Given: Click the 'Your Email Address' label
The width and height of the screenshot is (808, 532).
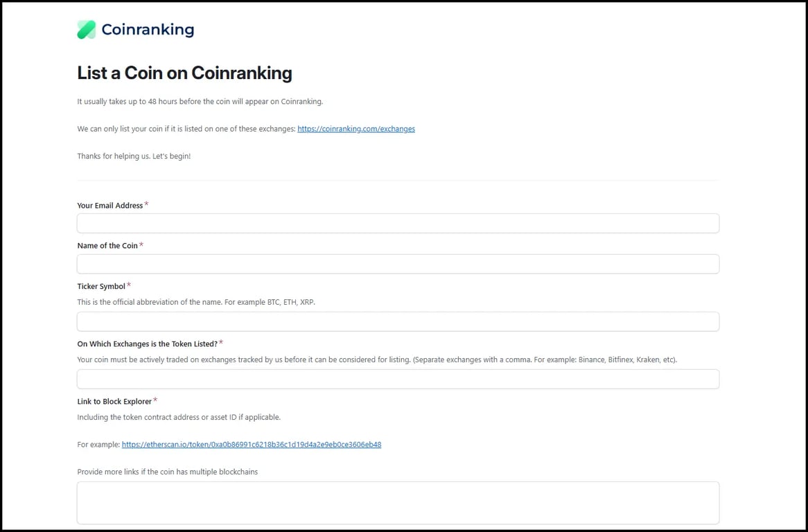Looking at the screenshot, I should [x=109, y=206].
